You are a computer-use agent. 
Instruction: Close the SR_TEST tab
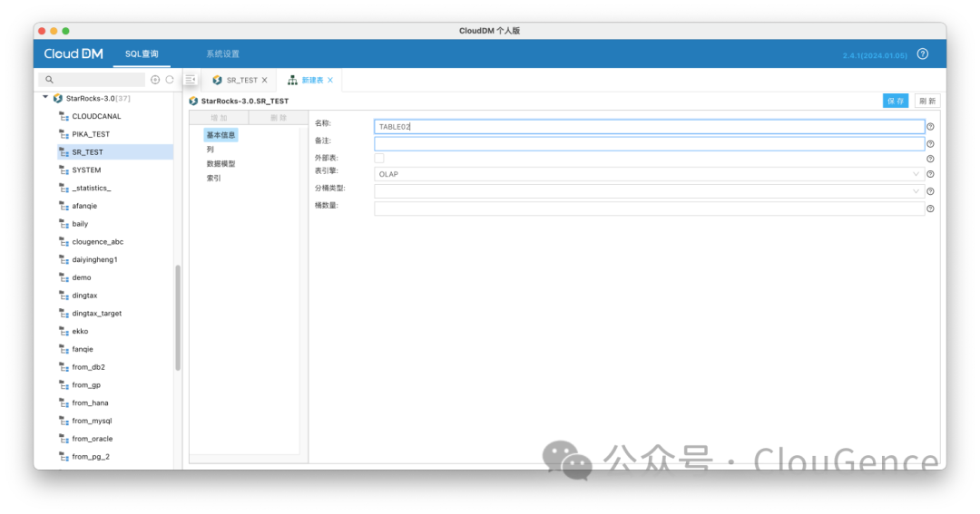pos(264,81)
